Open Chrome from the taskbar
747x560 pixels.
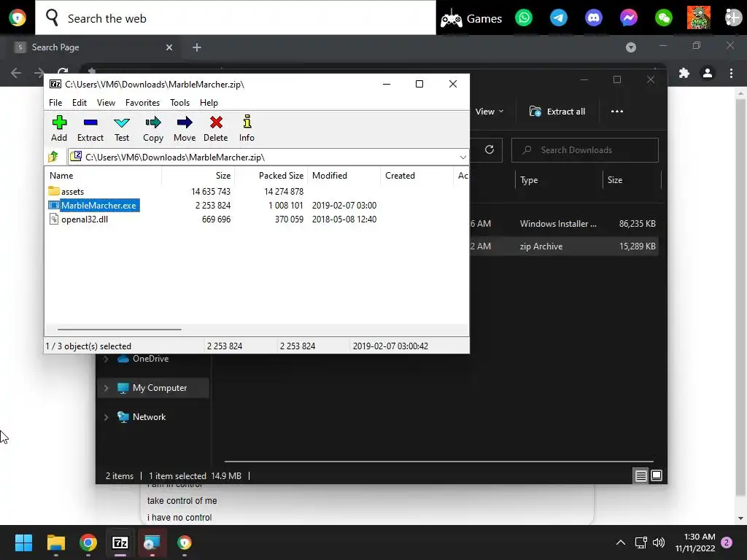pos(88,542)
